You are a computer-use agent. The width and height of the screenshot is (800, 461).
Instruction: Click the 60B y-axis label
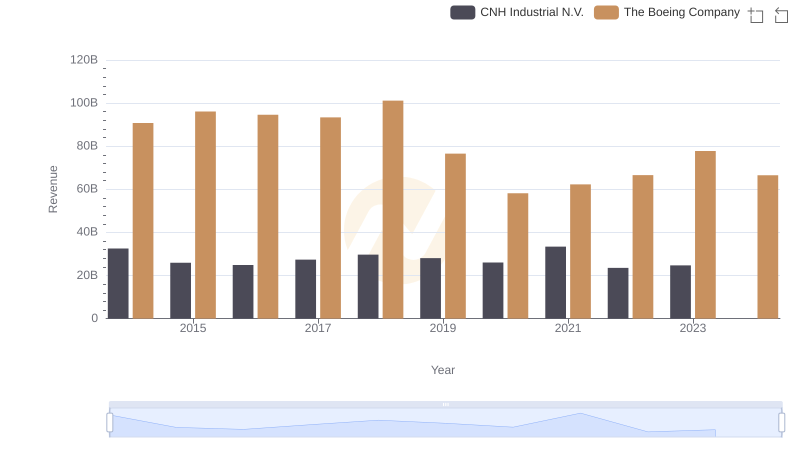87,189
